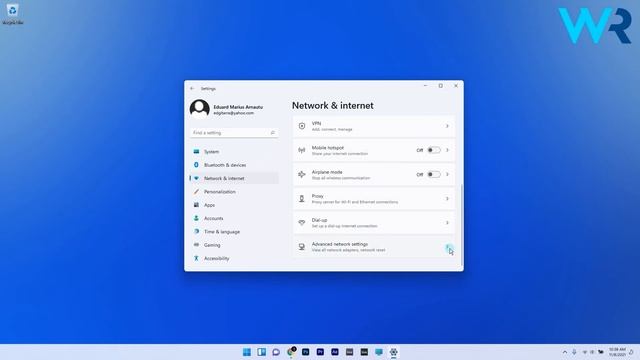
Task: Click the Advanced network settings monitor icon
Action: pos(302,247)
